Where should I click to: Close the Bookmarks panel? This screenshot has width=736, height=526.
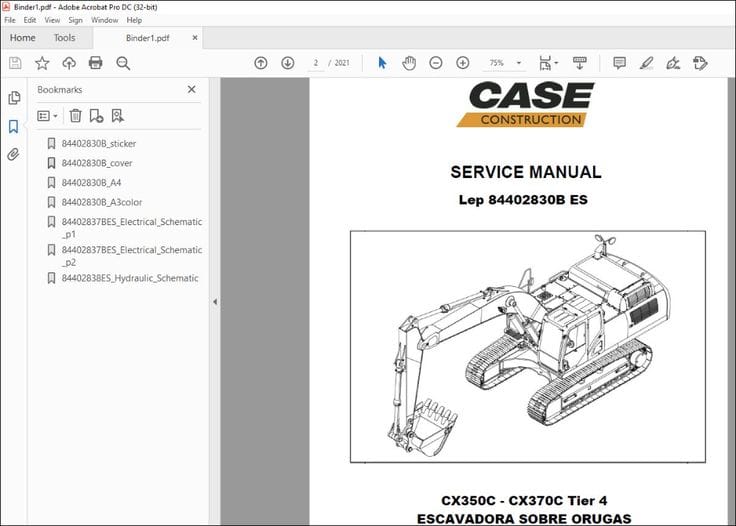192,89
